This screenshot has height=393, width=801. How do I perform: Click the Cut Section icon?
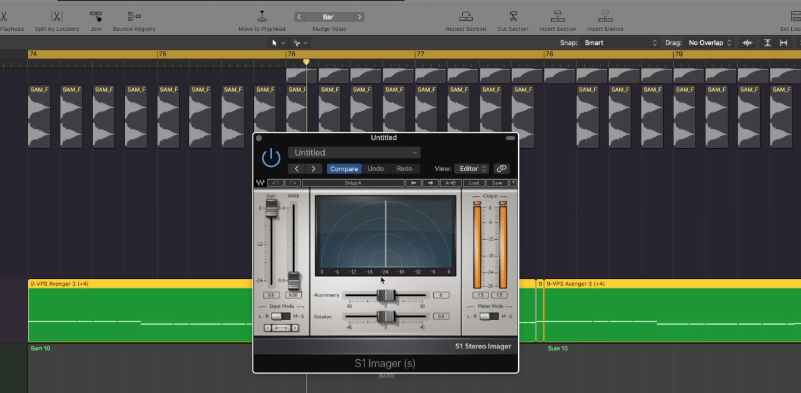pyautogui.click(x=513, y=16)
